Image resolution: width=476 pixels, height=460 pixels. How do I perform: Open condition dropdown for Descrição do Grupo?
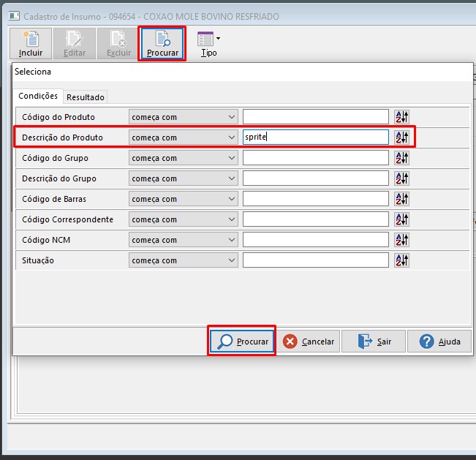[184, 178]
